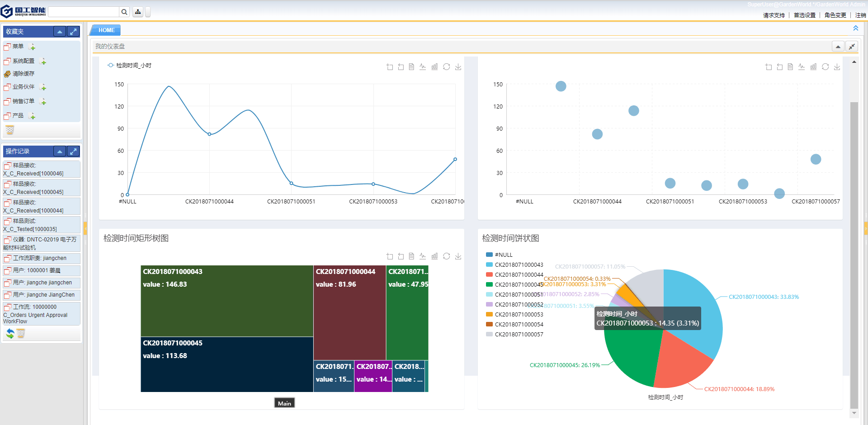Collapse the 收藏夹 panel
This screenshot has height=425, width=868.
click(60, 32)
